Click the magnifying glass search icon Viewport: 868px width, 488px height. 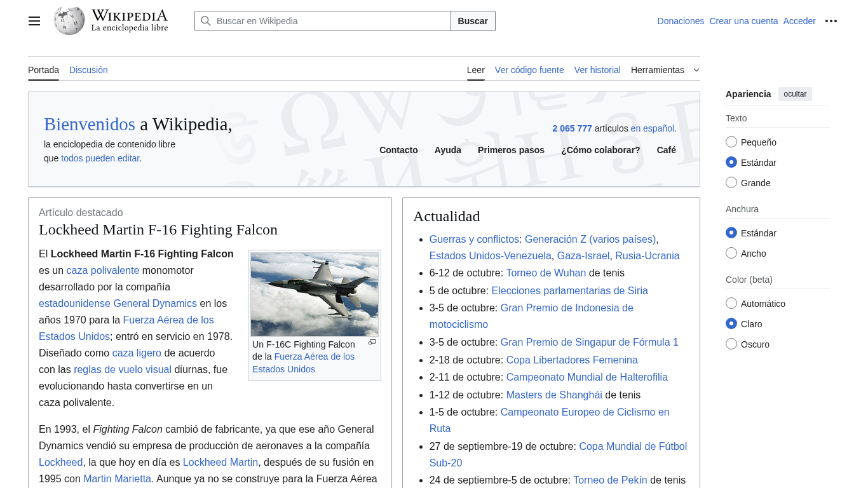(206, 21)
